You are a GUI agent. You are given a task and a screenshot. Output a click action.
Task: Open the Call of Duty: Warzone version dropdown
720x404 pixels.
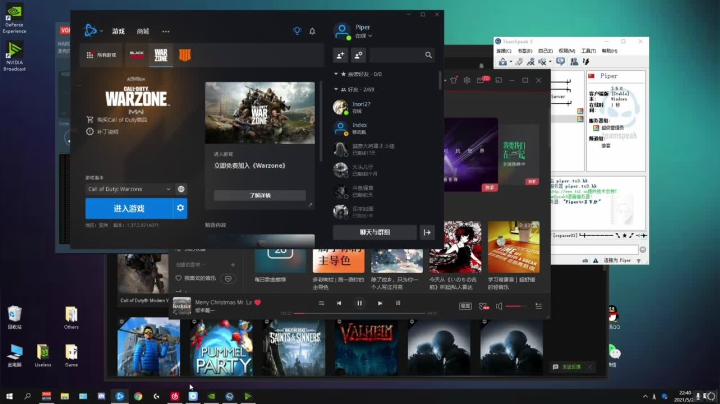pos(129,189)
